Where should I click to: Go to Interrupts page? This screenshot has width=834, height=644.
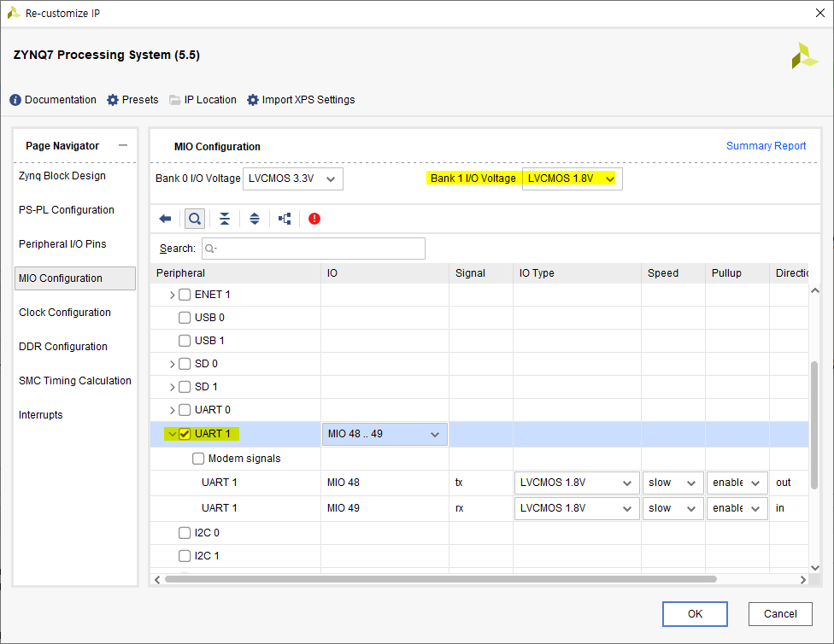tap(40, 415)
